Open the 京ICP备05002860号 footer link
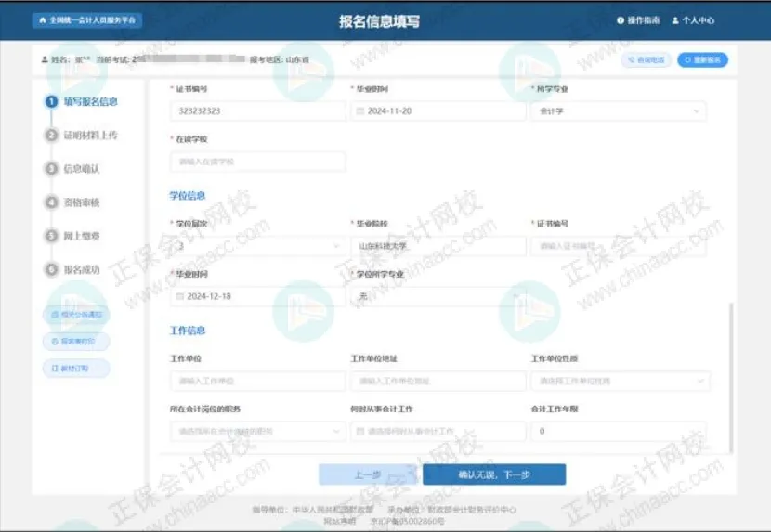Image resolution: width=771 pixels, height=532 pixels. 408,521
